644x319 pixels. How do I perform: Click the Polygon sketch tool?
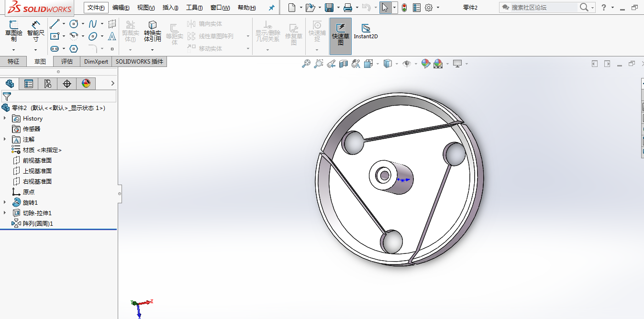(x=74, y=48)
